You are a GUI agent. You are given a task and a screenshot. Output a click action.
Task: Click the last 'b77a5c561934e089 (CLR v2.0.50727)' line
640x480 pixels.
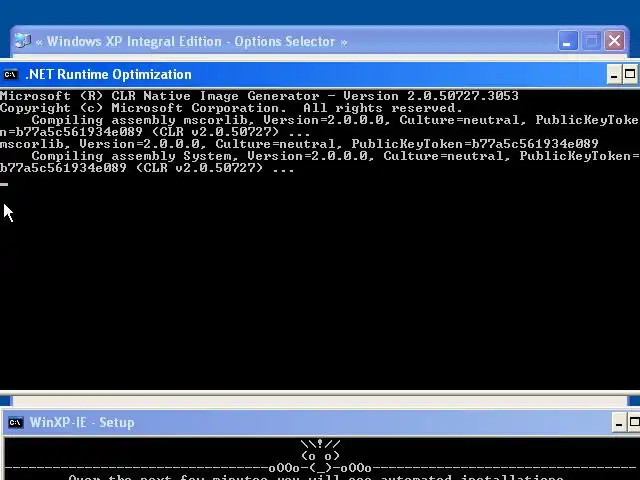(147, 168)
